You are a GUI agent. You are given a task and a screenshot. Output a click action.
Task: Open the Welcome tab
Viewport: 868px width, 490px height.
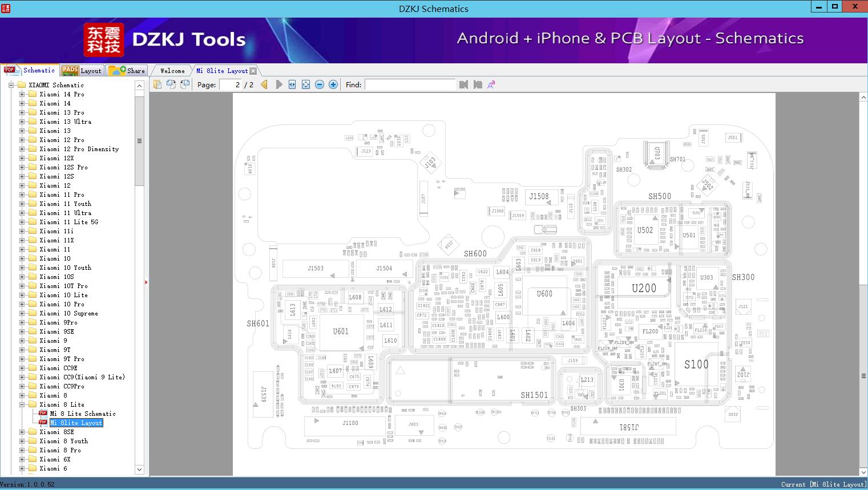[172, 71]
